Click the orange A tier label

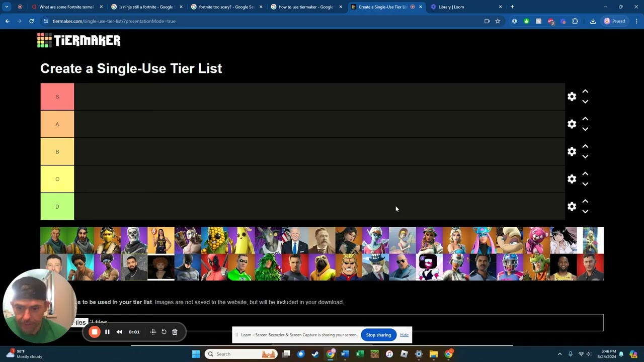click(57, 124)
